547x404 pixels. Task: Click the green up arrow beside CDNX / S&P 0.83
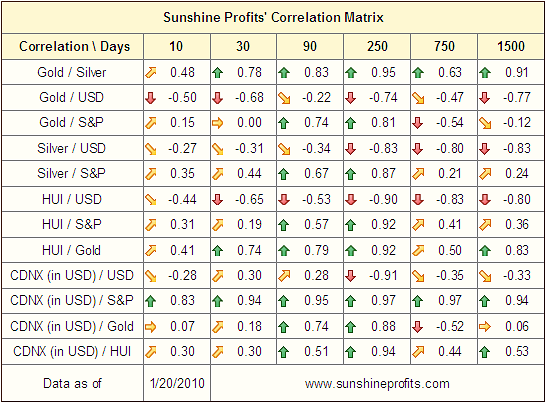[151, 301]
